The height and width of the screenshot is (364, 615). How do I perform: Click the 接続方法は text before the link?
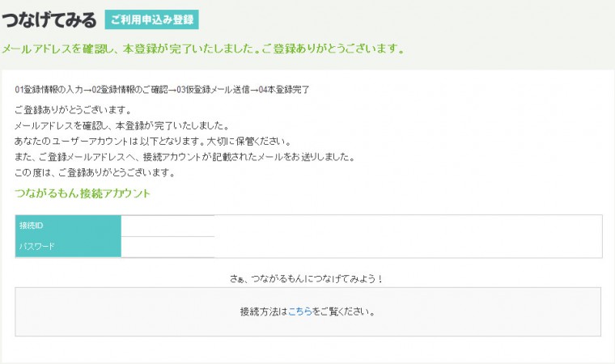tap(263, 311)
